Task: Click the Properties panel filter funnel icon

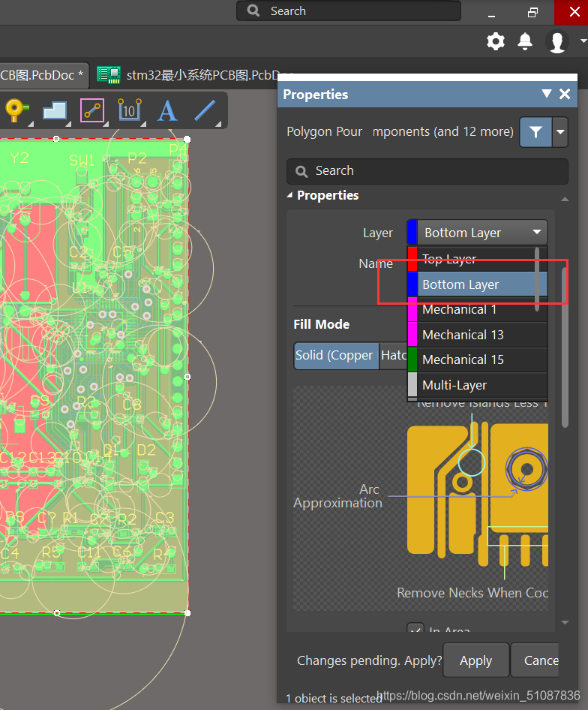Action: 535,132
